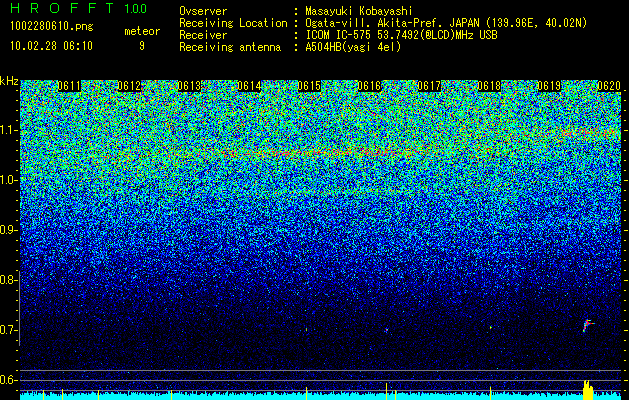
Task: Click the 0.6 kHz axis label
Action: pyautogui.click(x=7, y=380)
